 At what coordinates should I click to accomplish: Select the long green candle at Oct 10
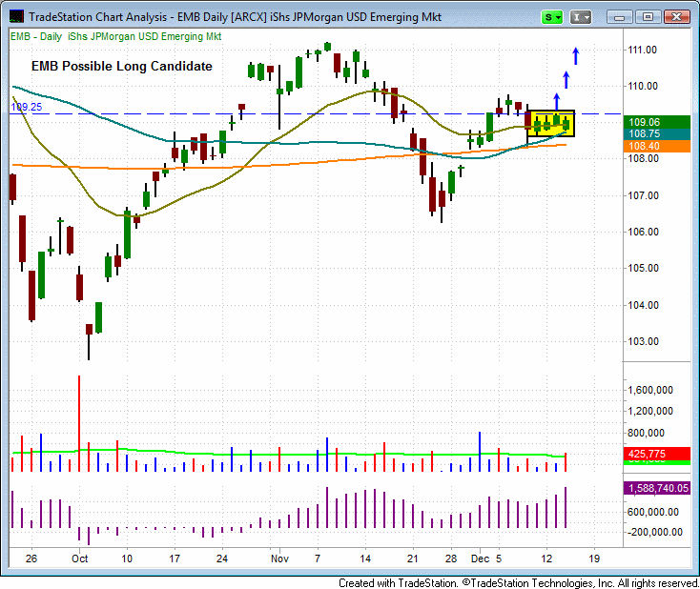pyautogui.click(x=127, y=234)
